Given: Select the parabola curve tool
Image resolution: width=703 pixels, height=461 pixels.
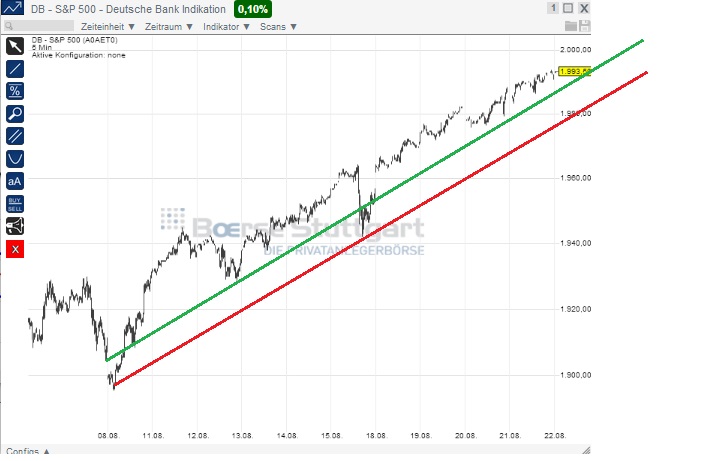Looking at the screenshot, I should [x=15, y=159].
